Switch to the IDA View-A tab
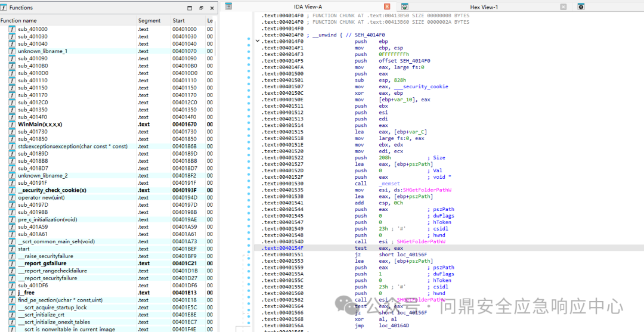644x332 pixels. coord(308,7)
